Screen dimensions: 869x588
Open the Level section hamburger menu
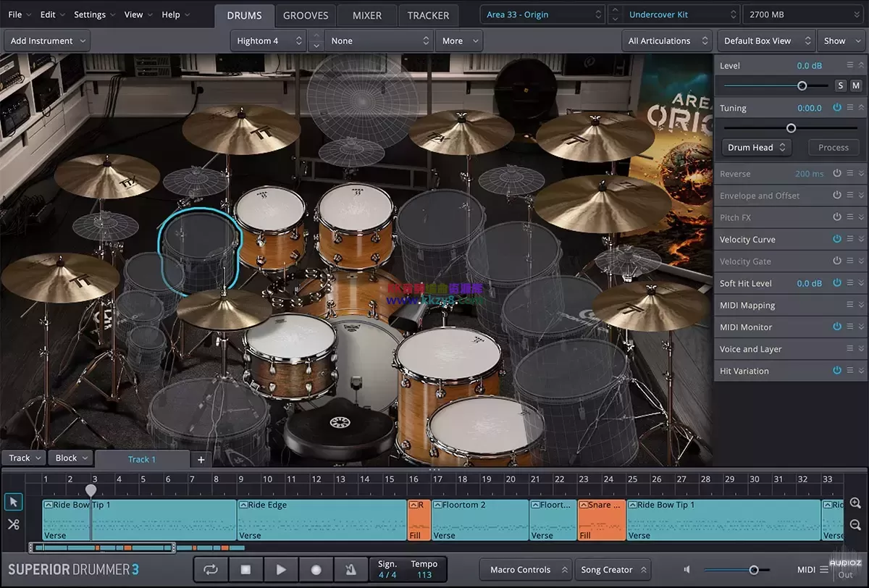pyautogui.click(x=850, y=65)
